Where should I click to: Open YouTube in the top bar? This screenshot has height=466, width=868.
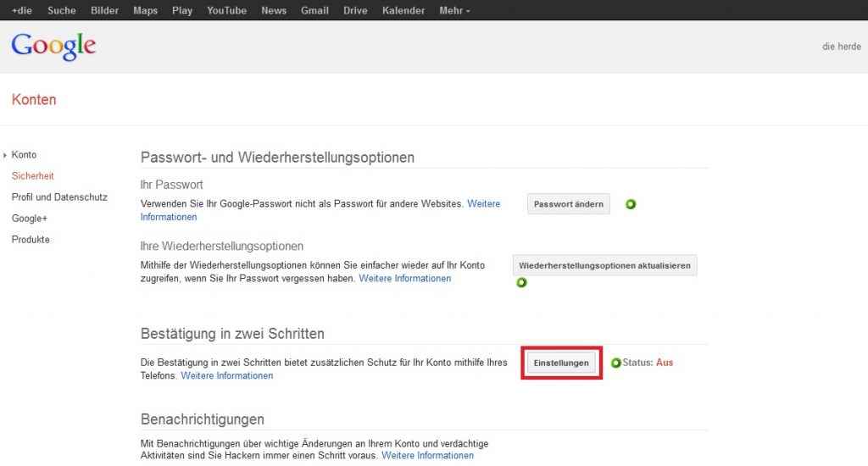tap(226, 10)
